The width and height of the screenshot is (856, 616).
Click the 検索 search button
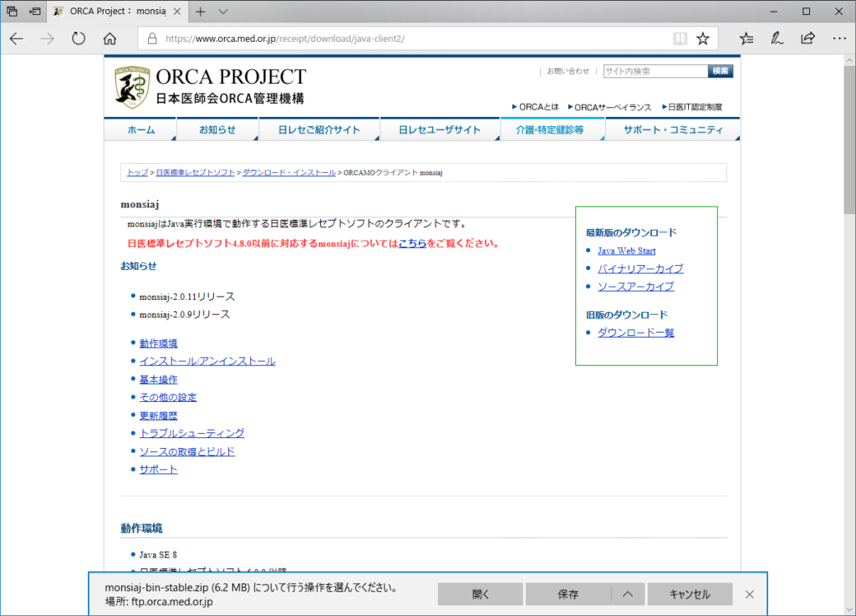coord(721,72)
